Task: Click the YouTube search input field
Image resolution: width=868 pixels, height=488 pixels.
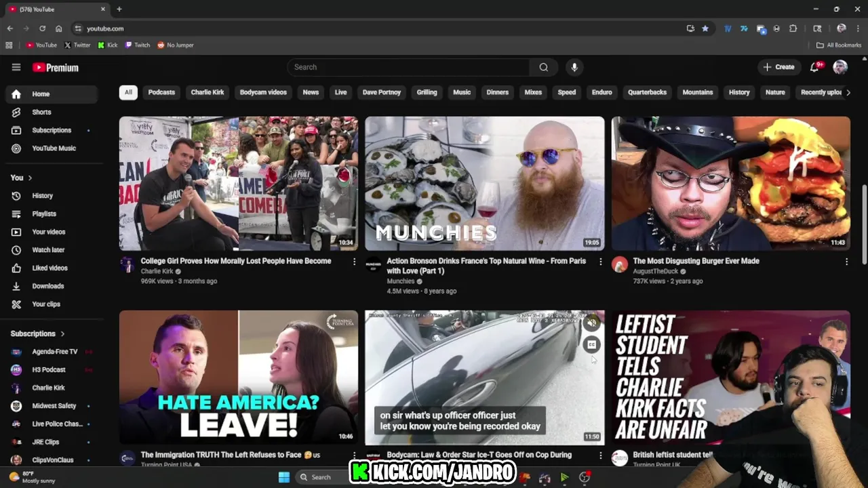Action: point(408,67)
